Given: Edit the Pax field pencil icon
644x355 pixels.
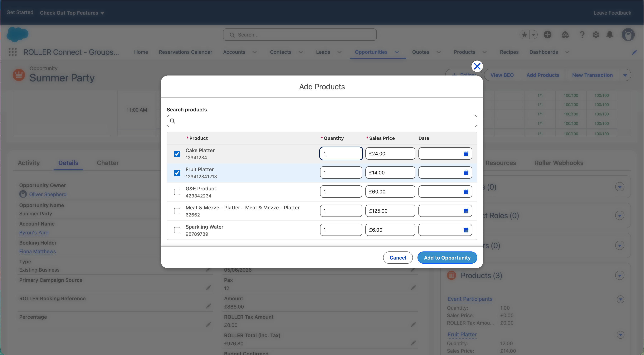Looking at the screenshot, I should click(x=413, y=288).
